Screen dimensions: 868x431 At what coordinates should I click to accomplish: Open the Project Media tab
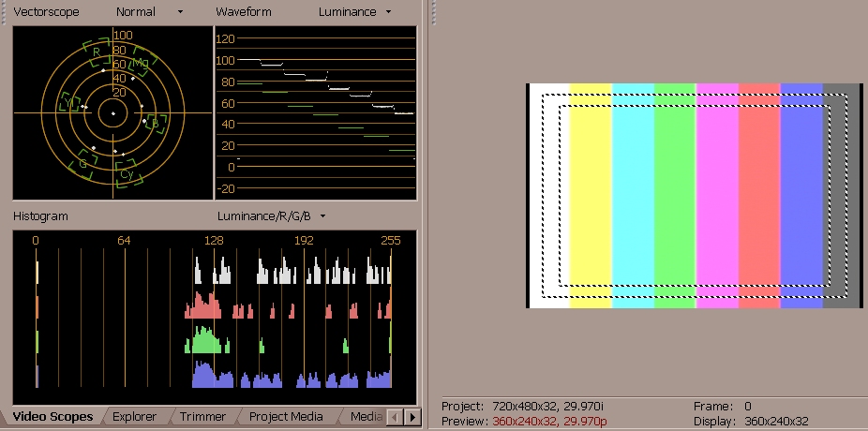[x=286, y=417]
